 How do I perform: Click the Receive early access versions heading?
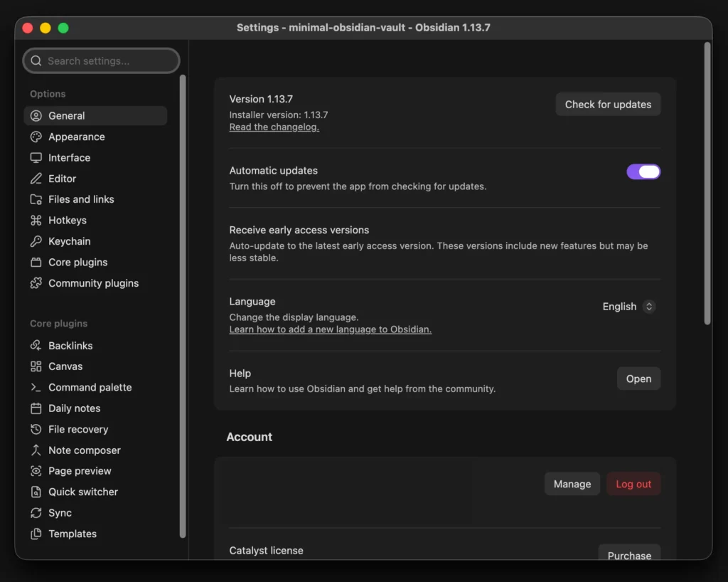[299, 230]
